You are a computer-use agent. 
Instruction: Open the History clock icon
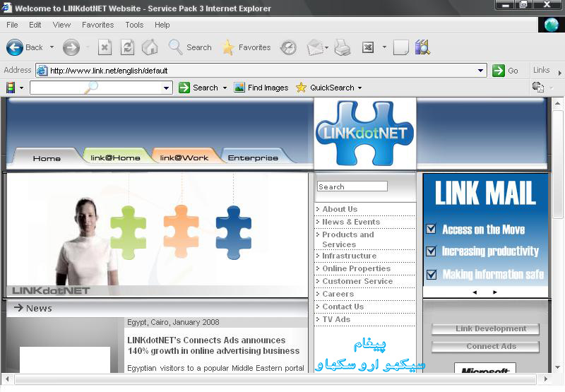coord(288,47)
